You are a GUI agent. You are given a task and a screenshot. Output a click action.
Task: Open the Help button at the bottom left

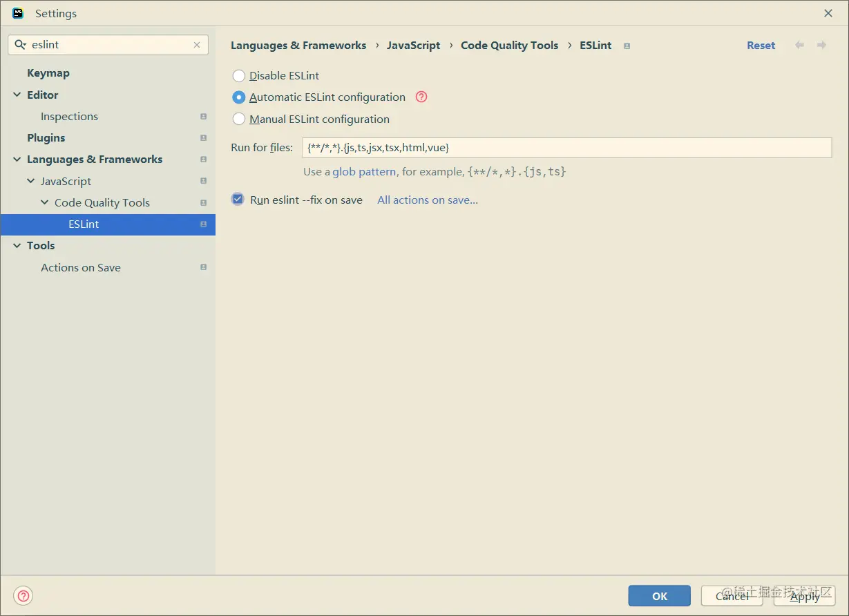point(23,596)
